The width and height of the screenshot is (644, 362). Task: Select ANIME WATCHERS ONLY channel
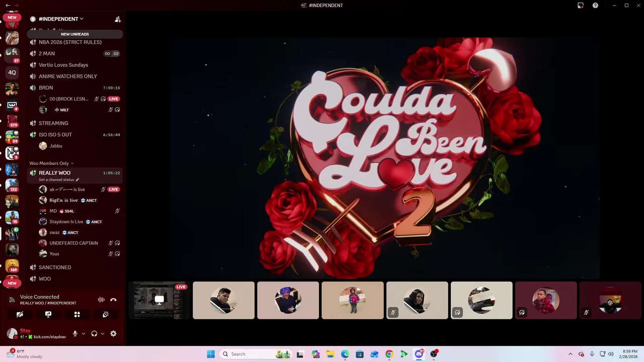point(74,76)
